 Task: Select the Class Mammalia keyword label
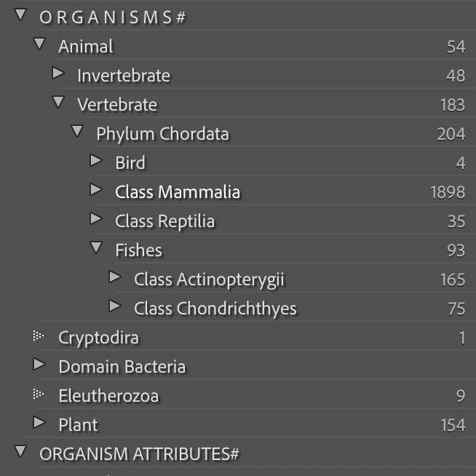click(178, 192)
